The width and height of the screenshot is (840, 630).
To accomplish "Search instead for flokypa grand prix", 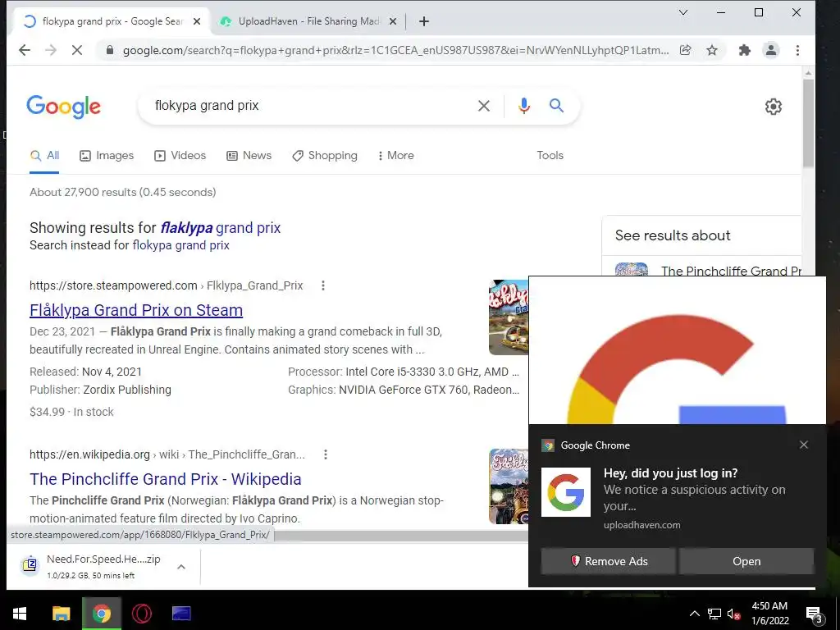I will click(x=180, y=245).
